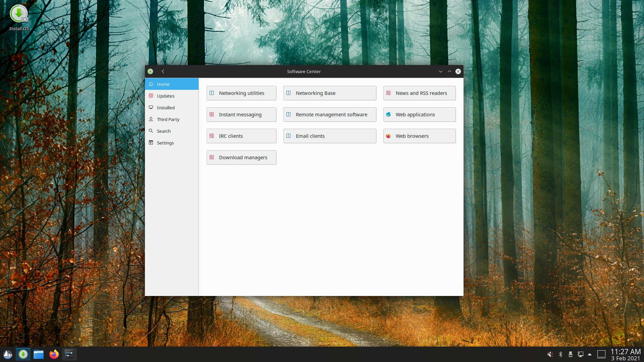Click the muted volume tray icon
The height and width of the screenshot is (362, 644).
click(550, 354)
